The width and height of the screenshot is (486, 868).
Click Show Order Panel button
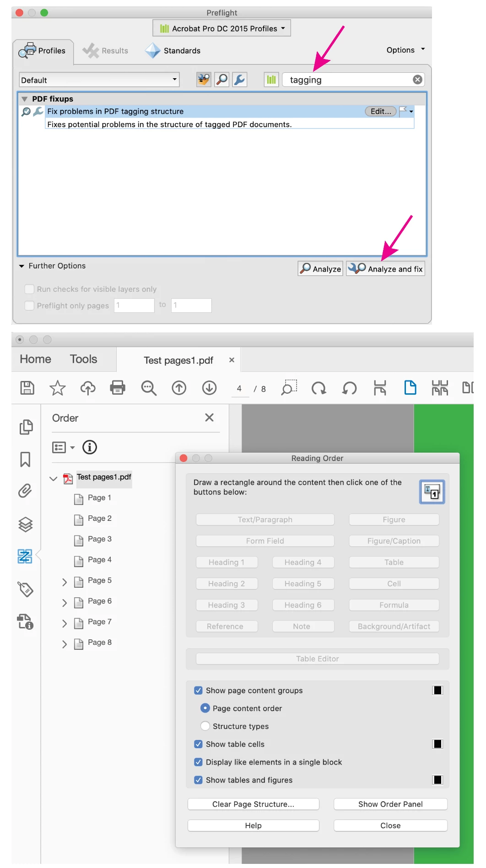click(x=390, y=804)
